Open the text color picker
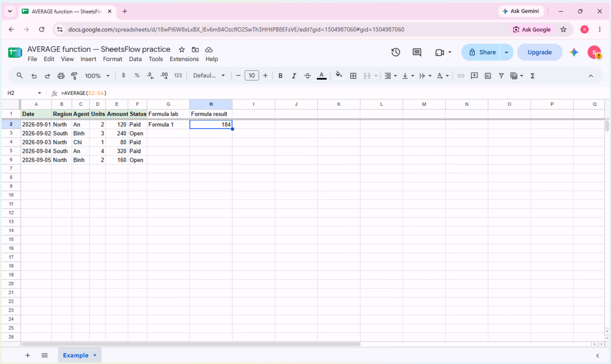This screenshot has width=611, height=364. pyautogui.click(x=321, y=76)
